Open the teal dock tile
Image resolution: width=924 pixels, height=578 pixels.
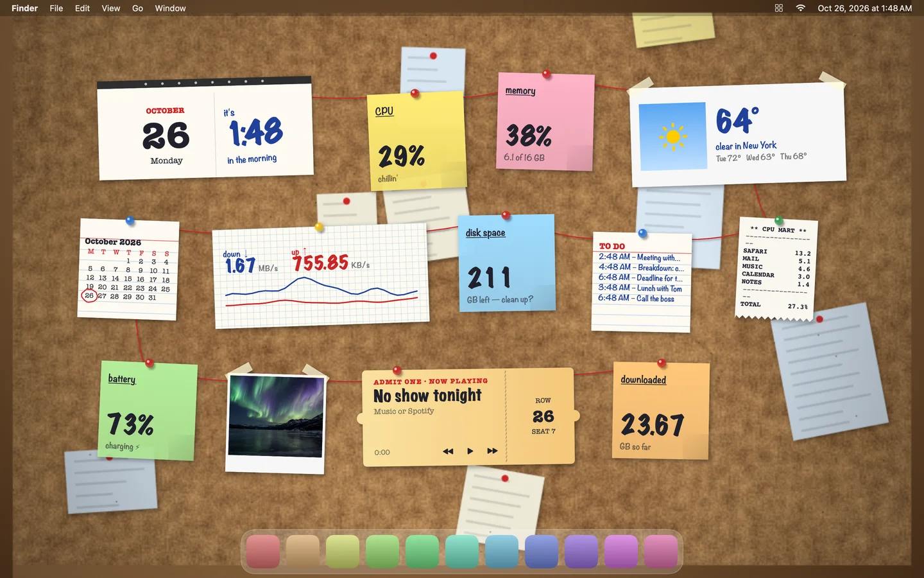click(x=462, y=552)
